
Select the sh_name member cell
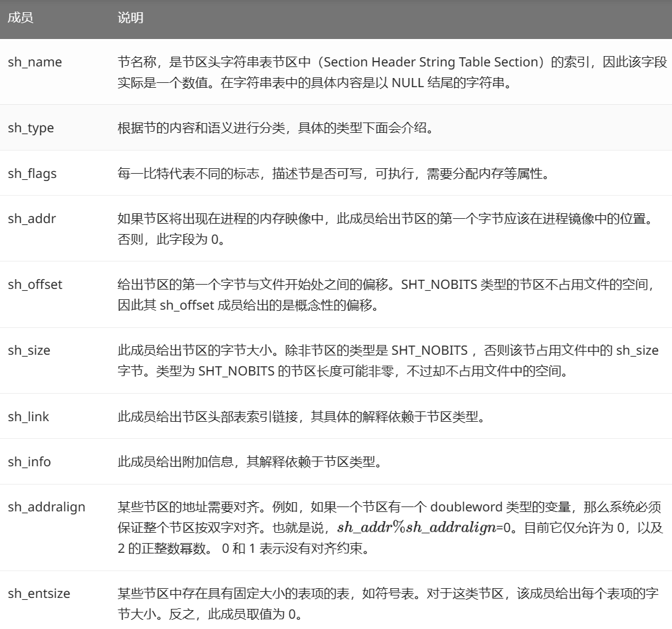click(35, 62)
